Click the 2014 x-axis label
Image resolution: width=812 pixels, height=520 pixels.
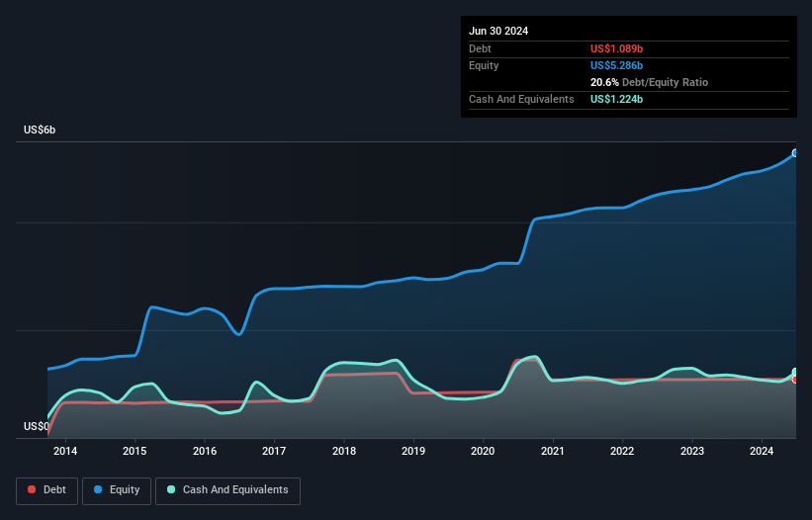click(65, 451)
